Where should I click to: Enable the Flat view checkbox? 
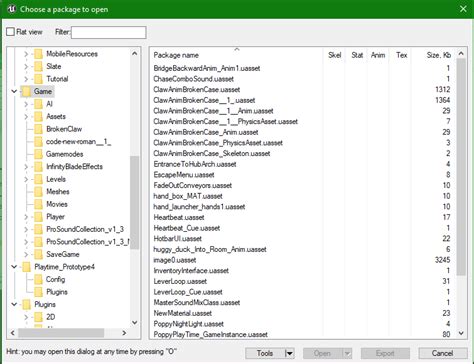10,32
